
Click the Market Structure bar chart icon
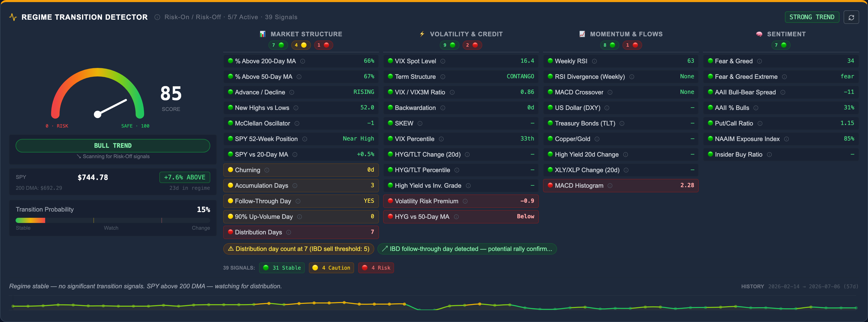click(262, 34)
